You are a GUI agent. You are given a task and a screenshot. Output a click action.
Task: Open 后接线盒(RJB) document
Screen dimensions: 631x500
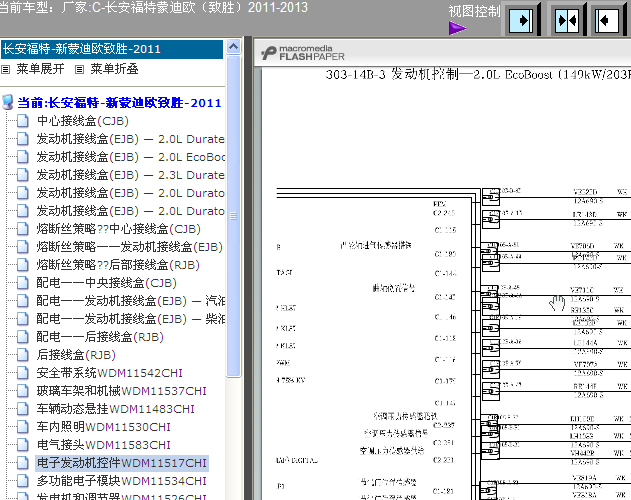pos(76,355)
